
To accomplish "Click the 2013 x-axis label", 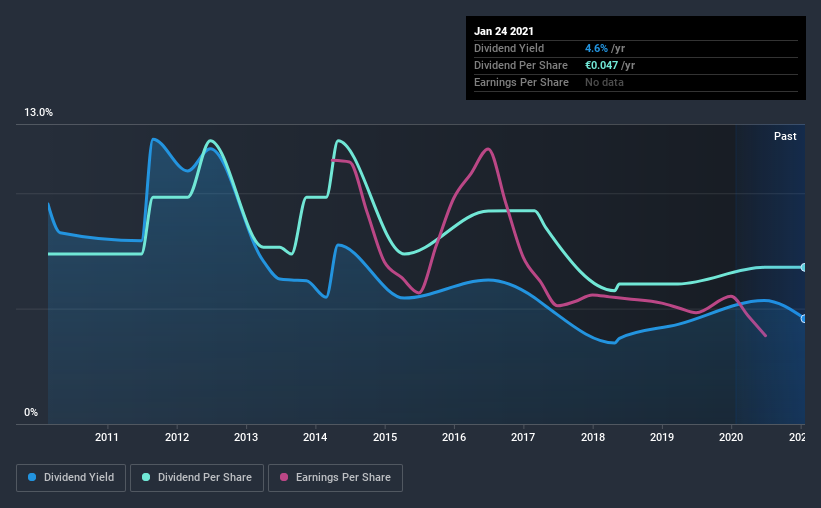I will coord(246,437).
